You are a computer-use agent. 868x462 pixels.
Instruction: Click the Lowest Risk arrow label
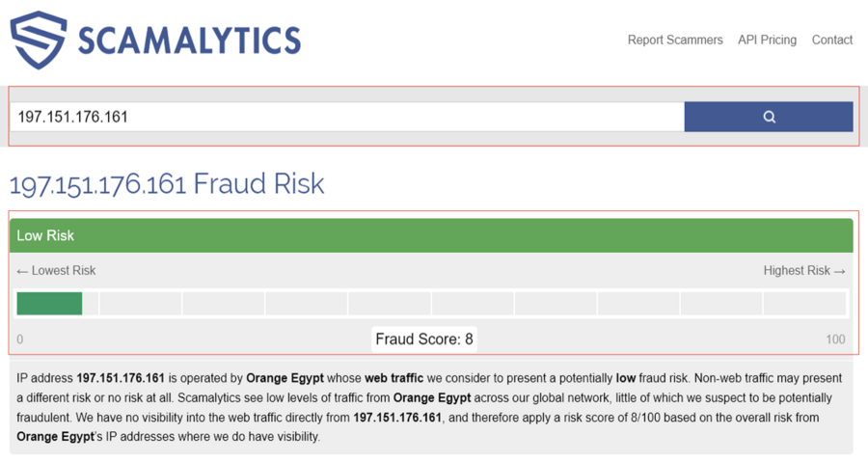[x=56, y=271]
